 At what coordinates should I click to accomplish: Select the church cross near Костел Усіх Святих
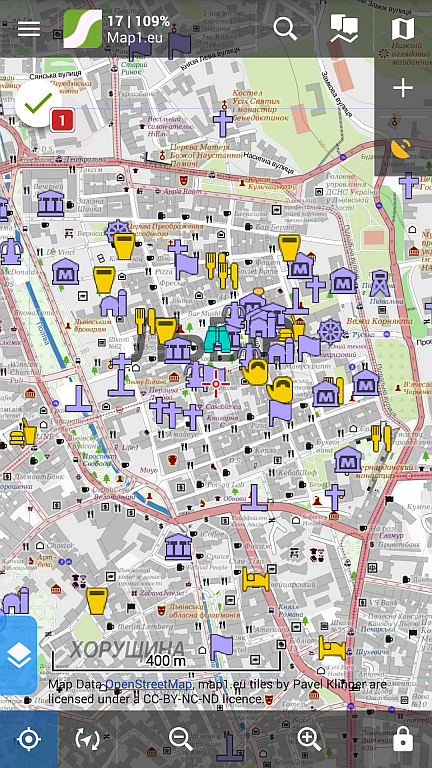[x=222, y=123]
